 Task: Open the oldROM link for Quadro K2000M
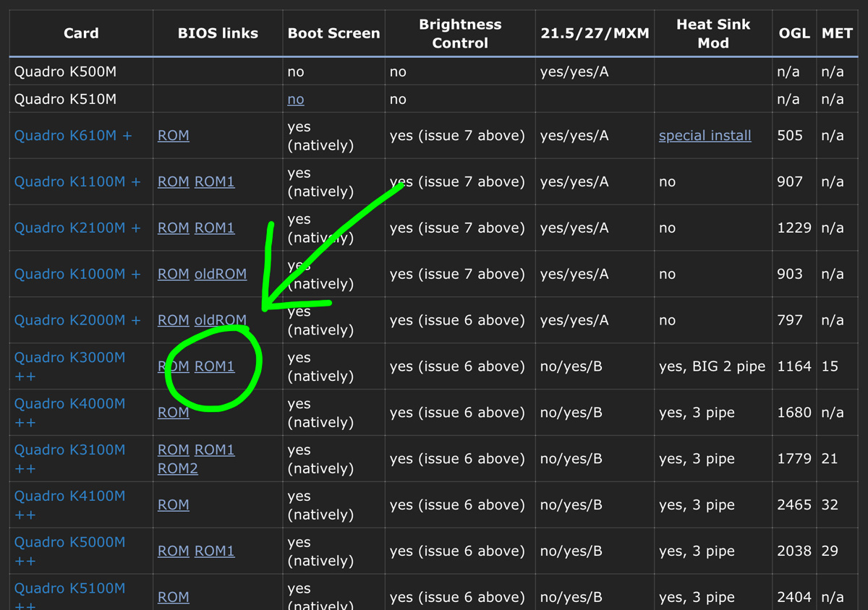pyautogui.click(x=221, y=320)
